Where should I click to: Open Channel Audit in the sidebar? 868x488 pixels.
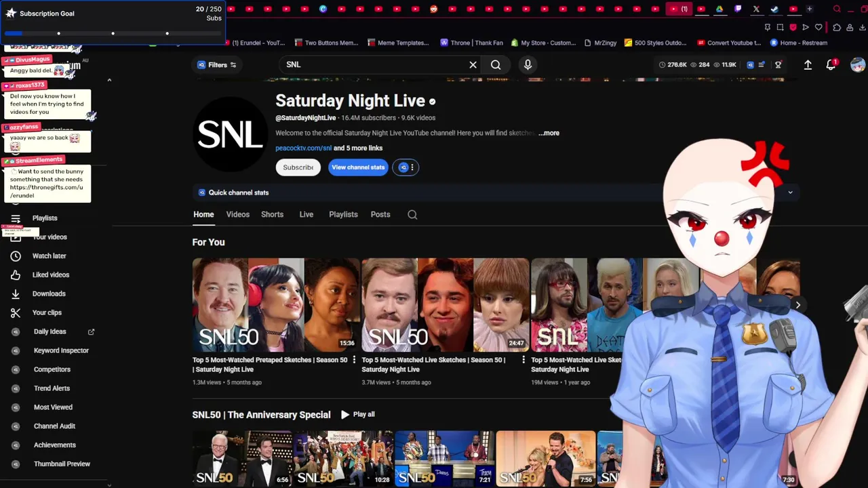pos(54,427)
